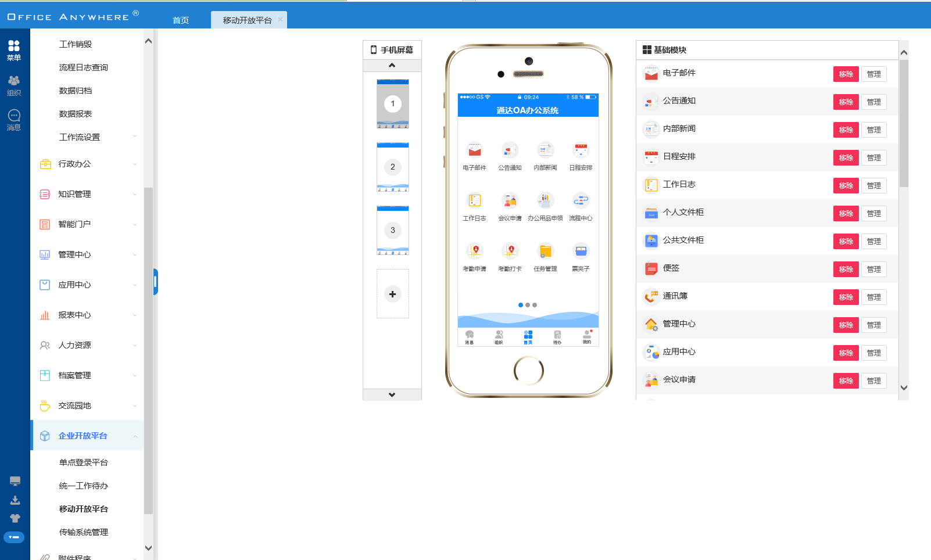This screenshot has width=931, height=560.
Task: Click the download icon in left rail
Action: pos(15,500)
